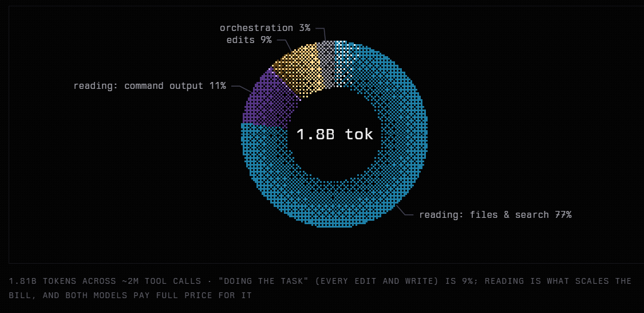Click the "reading: command output 11%" label
Viewport: 644px width, 313px height.
[149, 86]
